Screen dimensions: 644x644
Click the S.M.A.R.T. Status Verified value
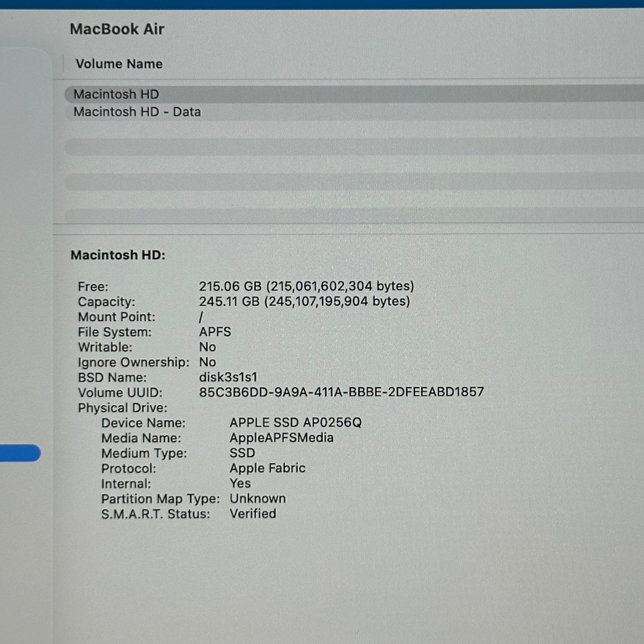[x=252, y=513]
